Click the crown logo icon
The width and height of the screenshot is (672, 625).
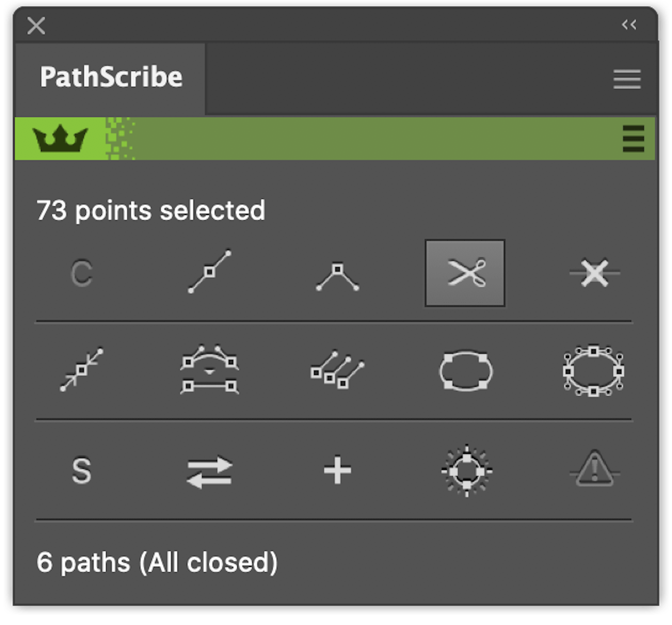tap(60, 139)
